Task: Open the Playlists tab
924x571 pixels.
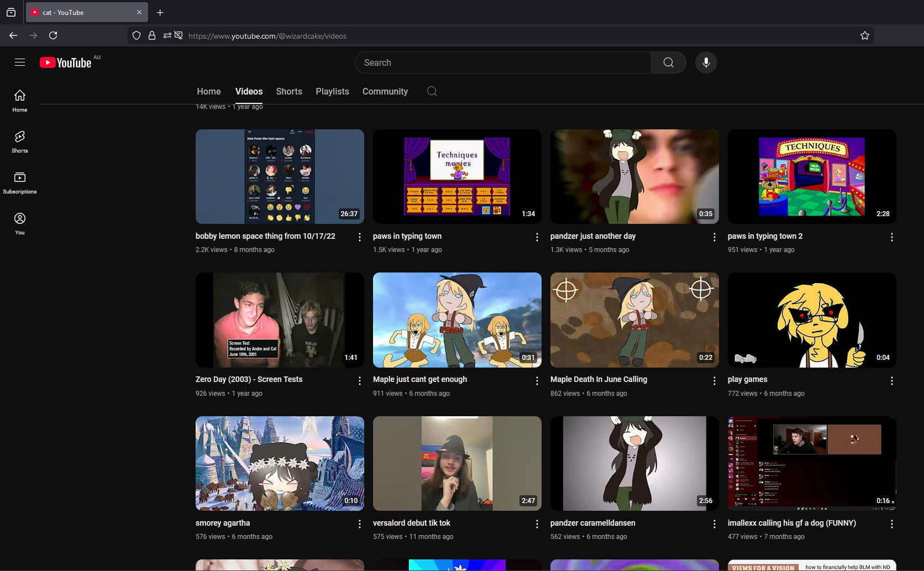Action: (332, 91)
